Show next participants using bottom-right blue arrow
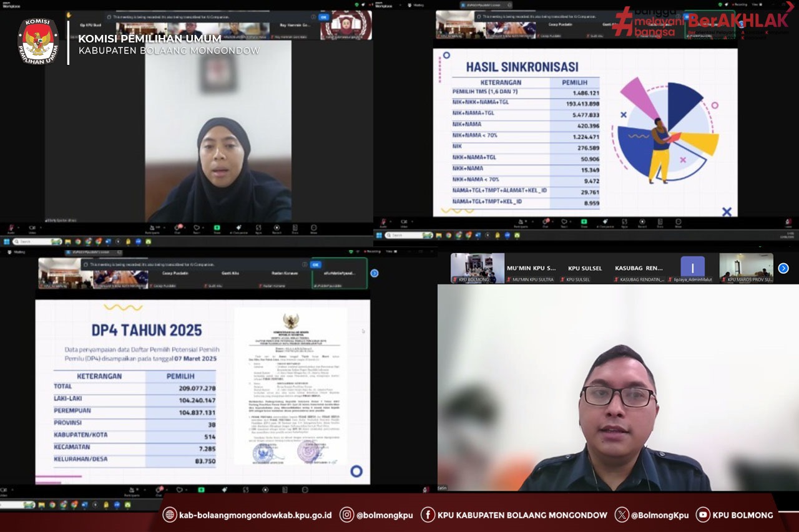799x532 pixels. [783, 268]
